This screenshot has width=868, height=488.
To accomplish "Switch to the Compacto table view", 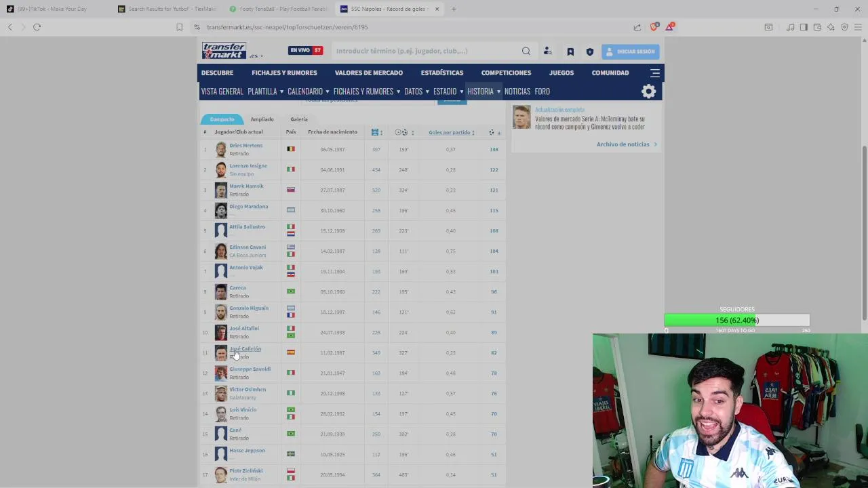I will pos(222,119).
